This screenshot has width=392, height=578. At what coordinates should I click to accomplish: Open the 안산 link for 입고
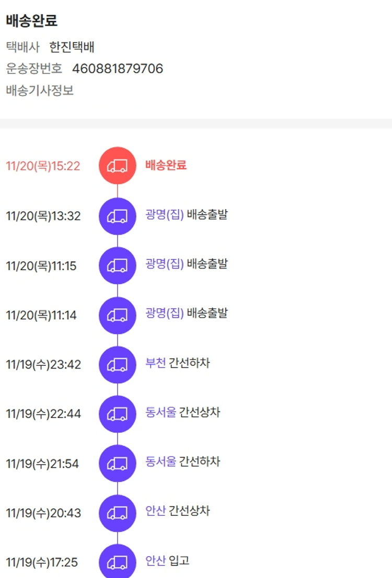[156, 561]
